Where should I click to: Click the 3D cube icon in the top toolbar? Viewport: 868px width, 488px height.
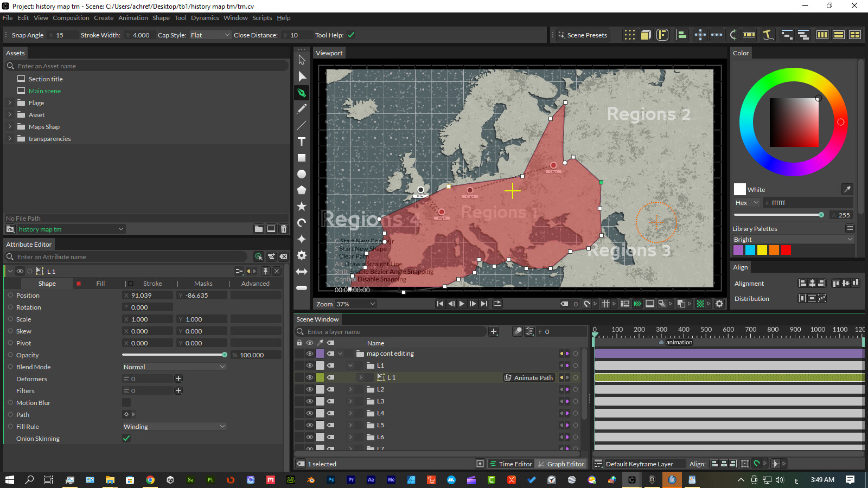[646, 34]
